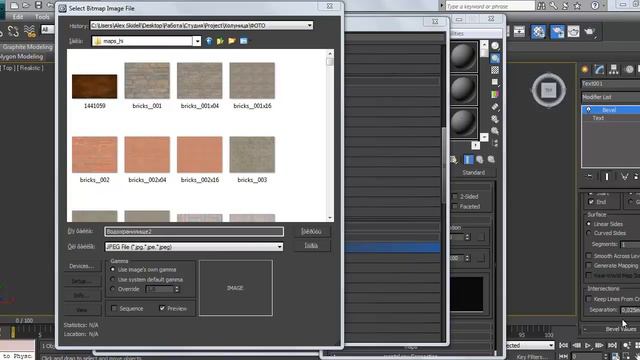Toggle Backlight in the Material Editor
640x360 pixels.
pos(495,58)
